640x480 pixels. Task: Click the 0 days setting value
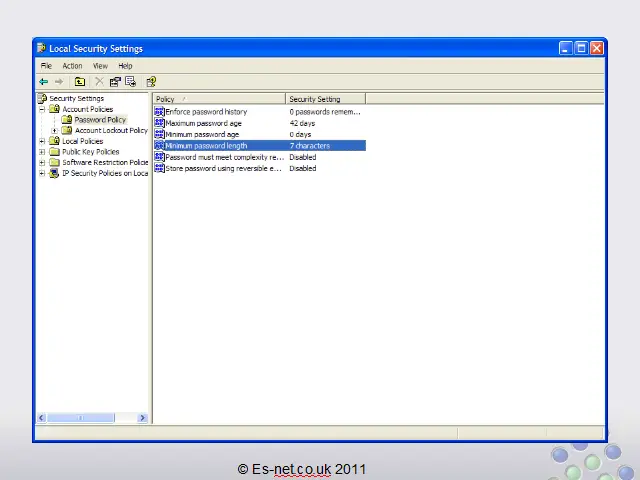300,134
